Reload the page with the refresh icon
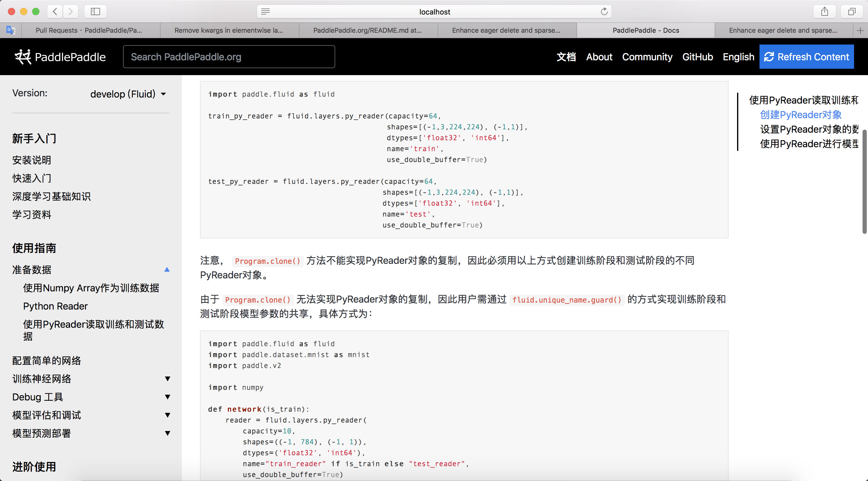Viewport: 868px width, 481px height. point(604,12)
